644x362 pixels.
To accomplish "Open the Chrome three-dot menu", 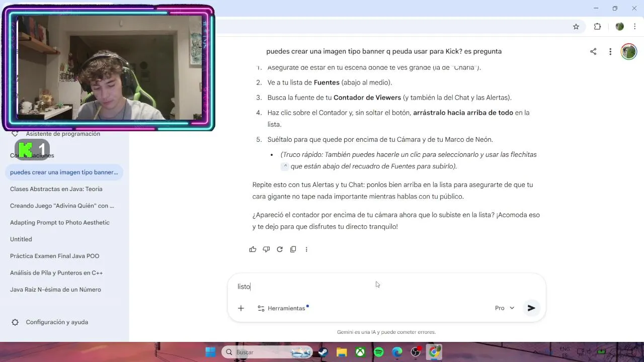I will coord(635,27).
